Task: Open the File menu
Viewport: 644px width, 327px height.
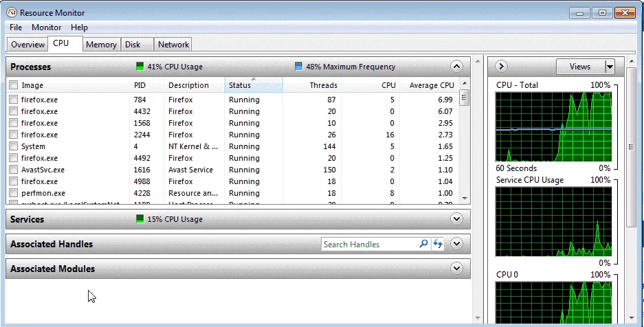Action: tap(16, 27)
